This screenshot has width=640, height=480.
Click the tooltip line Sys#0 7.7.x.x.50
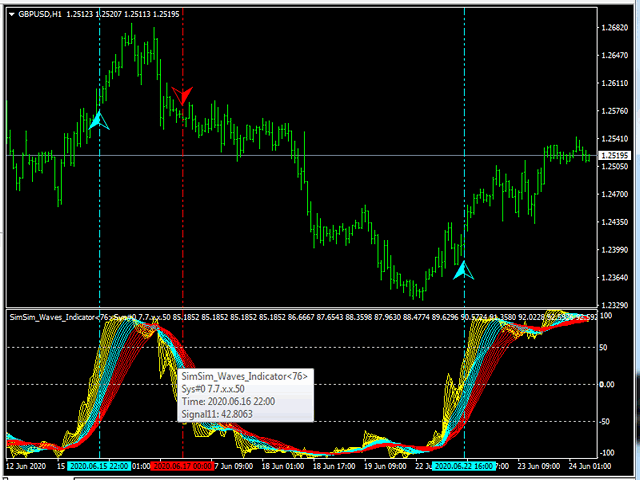coord(213,389)
